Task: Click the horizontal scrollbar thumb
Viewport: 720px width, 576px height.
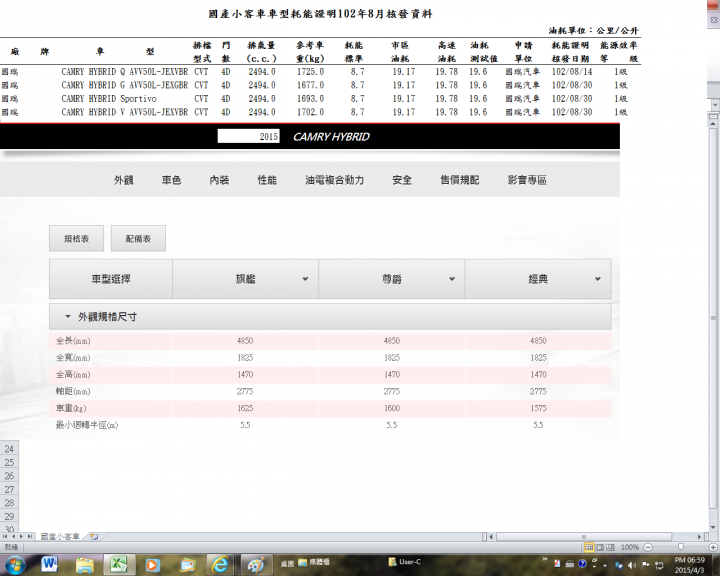Action: (x=584, y=536)
